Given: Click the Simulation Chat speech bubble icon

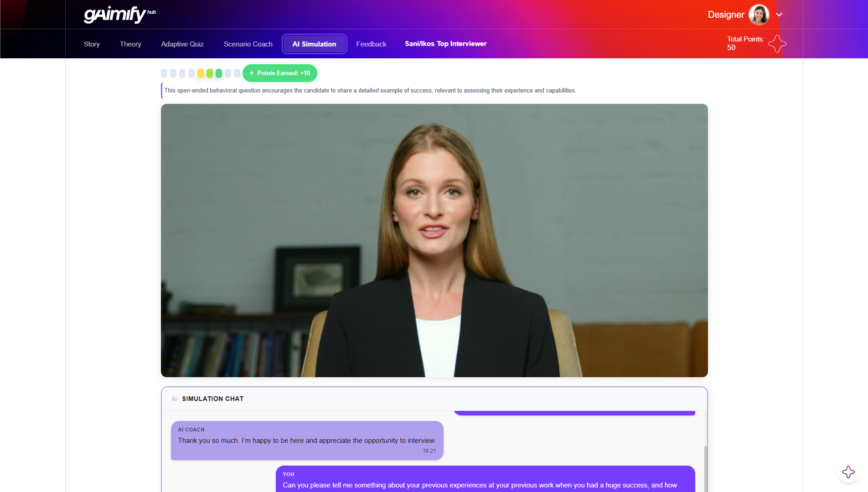Looking at the screenshot, I should click(x=175, y=399).
